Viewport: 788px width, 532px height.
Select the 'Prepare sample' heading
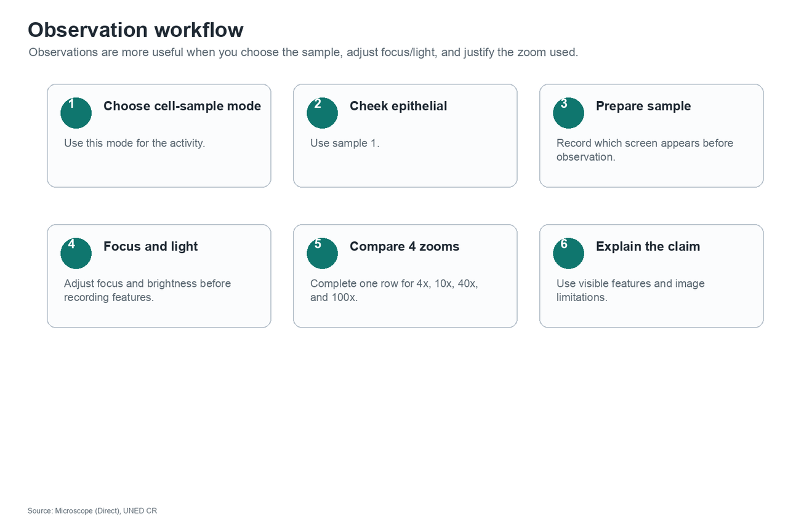(643, 106)
